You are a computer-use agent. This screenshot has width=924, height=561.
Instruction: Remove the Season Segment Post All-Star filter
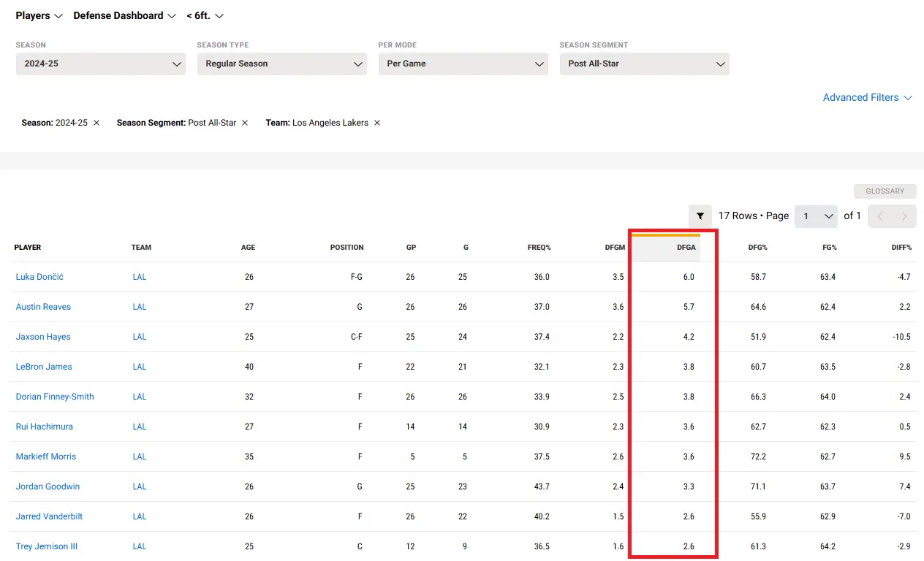click(245, 123)
